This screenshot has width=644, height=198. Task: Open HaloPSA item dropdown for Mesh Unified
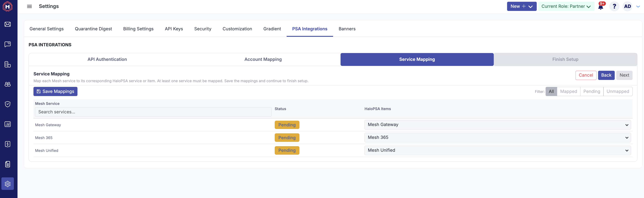498,150
